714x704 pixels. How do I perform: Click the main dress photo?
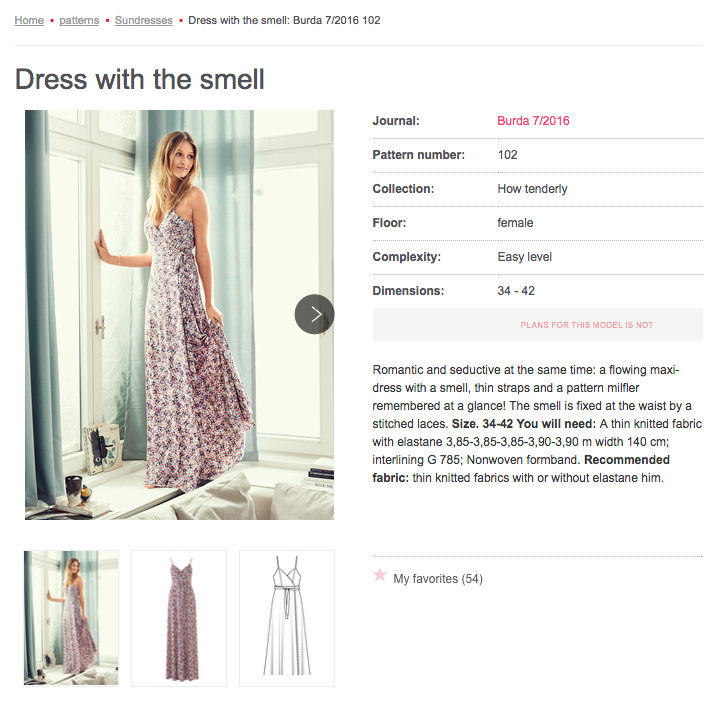pos(160,314)
